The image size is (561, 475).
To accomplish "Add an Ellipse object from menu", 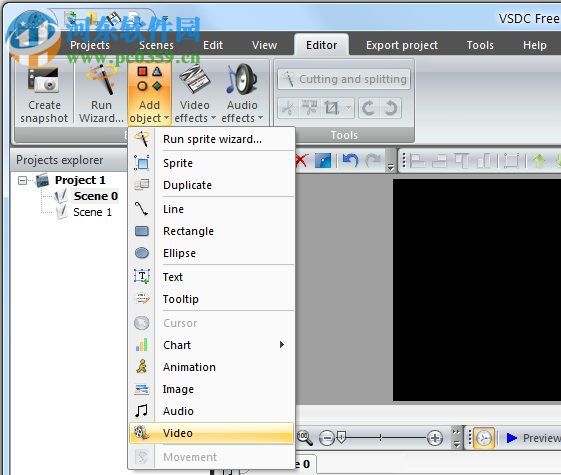I will pyautogui.click(x=211, y=253).
